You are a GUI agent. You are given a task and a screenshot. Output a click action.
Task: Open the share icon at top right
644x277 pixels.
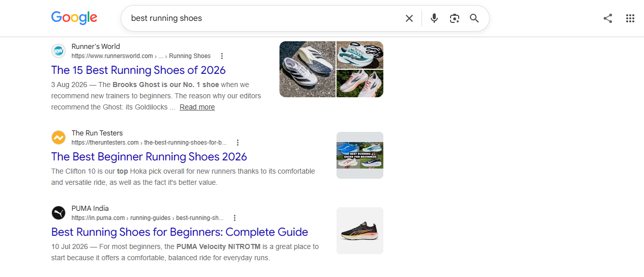[x=608, y=18]
